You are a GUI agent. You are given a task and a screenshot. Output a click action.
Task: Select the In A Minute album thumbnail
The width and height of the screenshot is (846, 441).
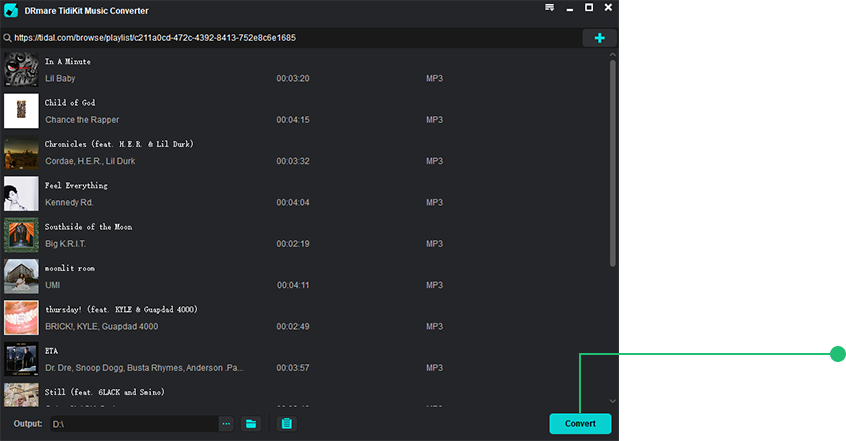pyautogui.click(x=22, y=70)
